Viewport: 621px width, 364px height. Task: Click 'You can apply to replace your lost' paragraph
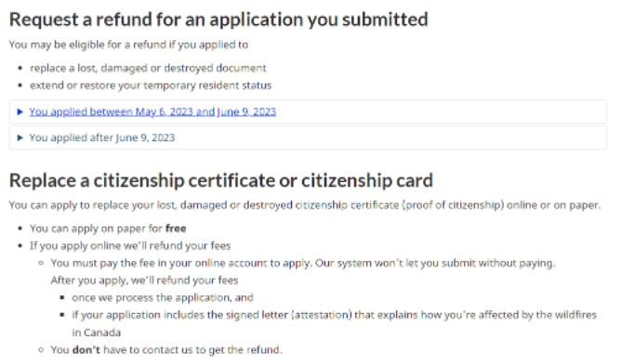305,205
